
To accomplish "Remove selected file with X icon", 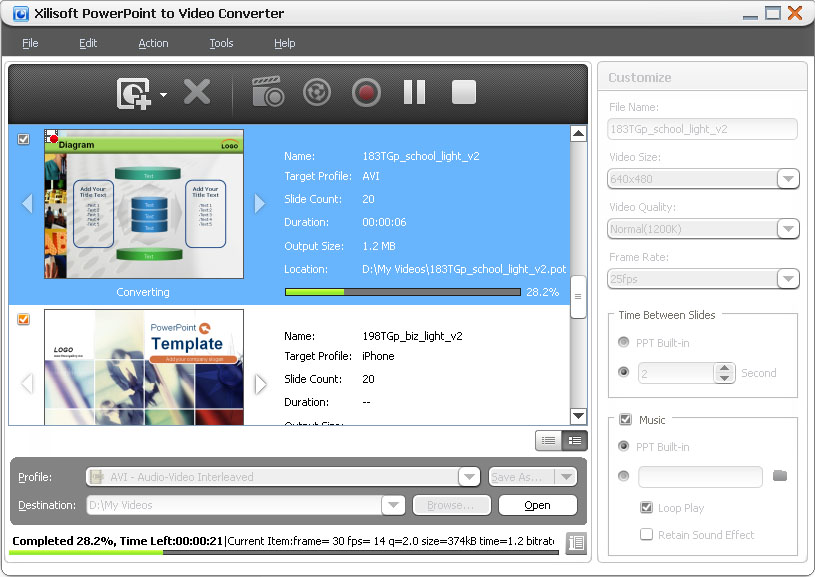I will (x=197, y=93).
